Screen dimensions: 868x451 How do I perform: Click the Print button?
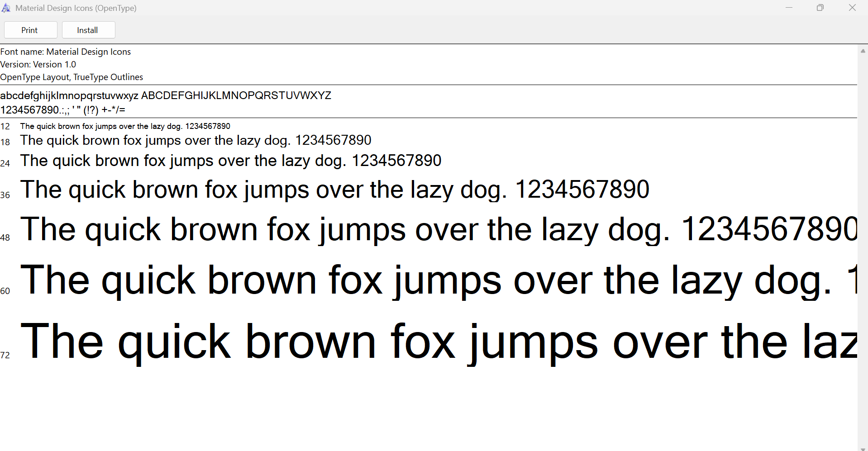coord(30,30)
